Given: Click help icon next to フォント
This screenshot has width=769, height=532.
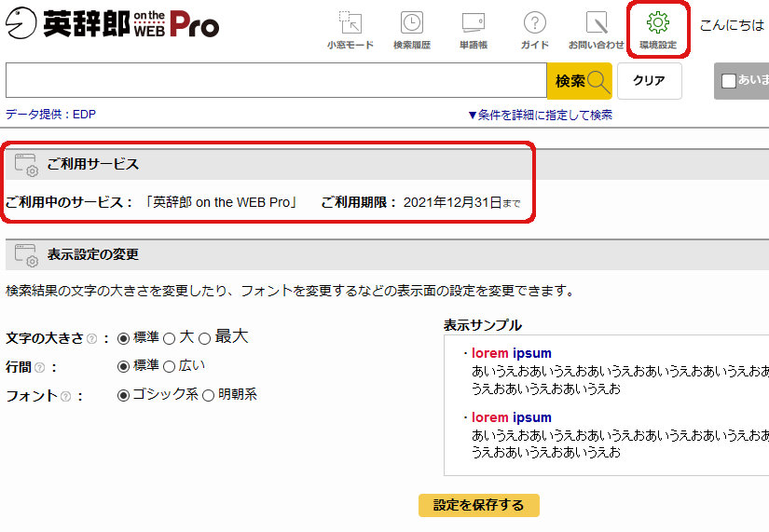Looking at the screenshot, I should point(66,396).
